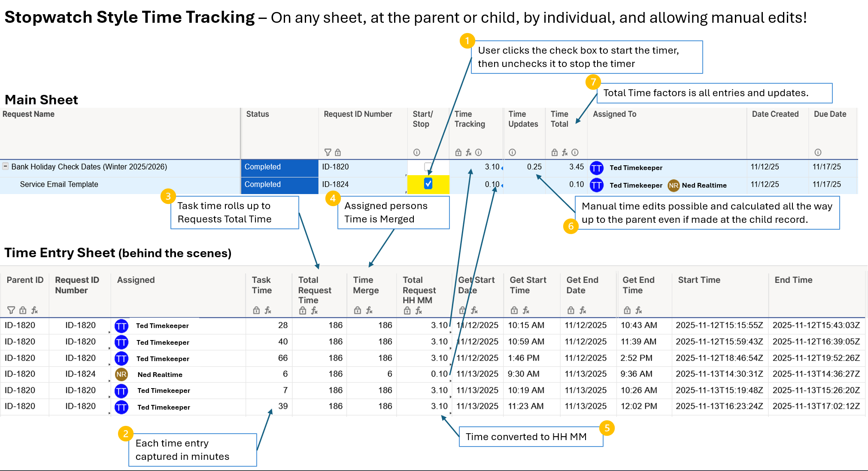Click the Status column header
Viewport: 868px width, 471px height.
click(x=258, y=114)
